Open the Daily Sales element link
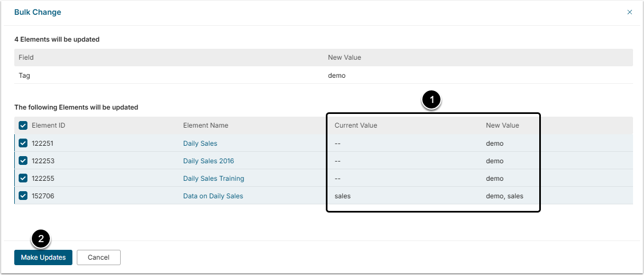Screen dimensions: 644x275 [200, 144]
